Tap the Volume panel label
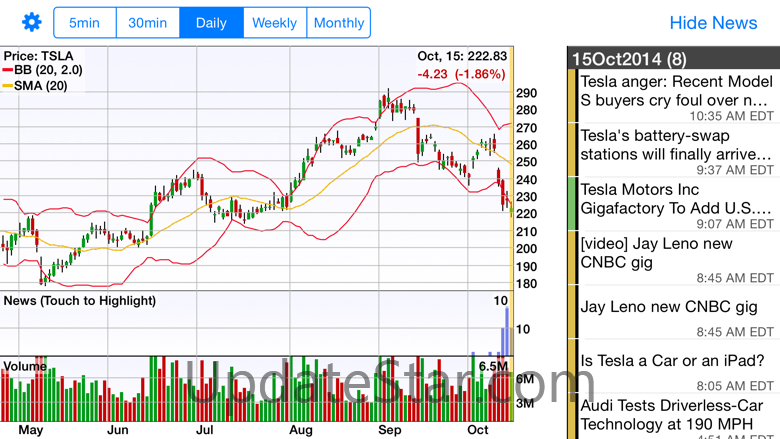This screenshot has width=780, height=439. coord(25,366)
